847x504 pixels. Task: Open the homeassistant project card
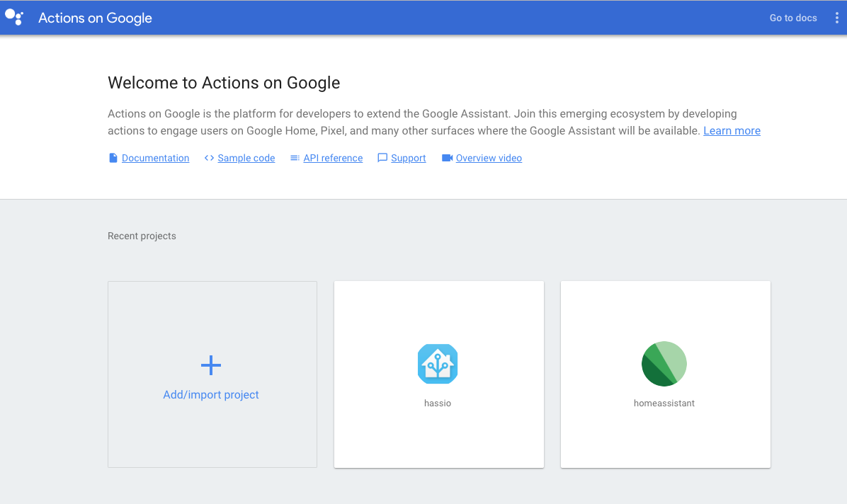click(664, 374)
